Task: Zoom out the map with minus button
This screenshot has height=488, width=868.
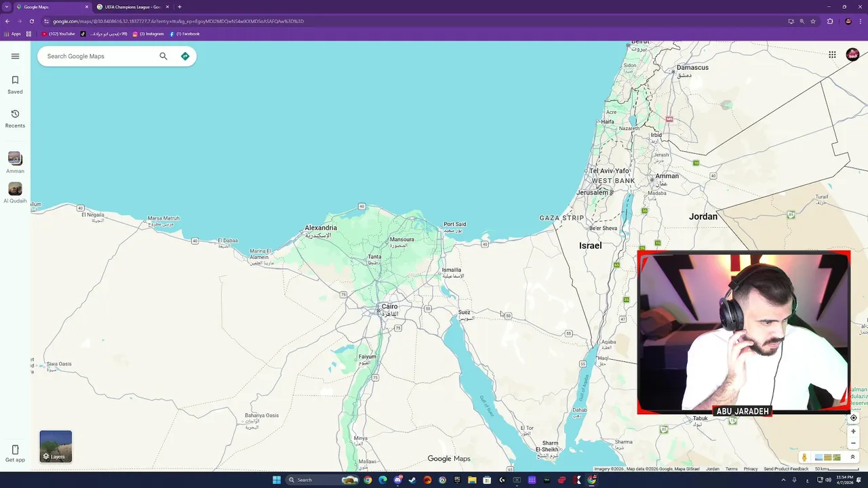Action: pos(853,443)
